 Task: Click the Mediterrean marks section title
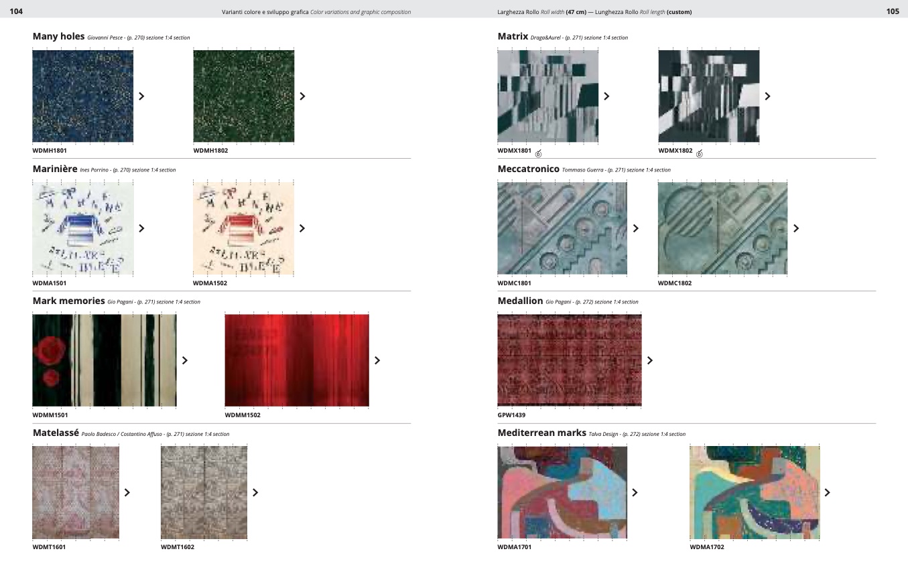[x=541, y=433]
